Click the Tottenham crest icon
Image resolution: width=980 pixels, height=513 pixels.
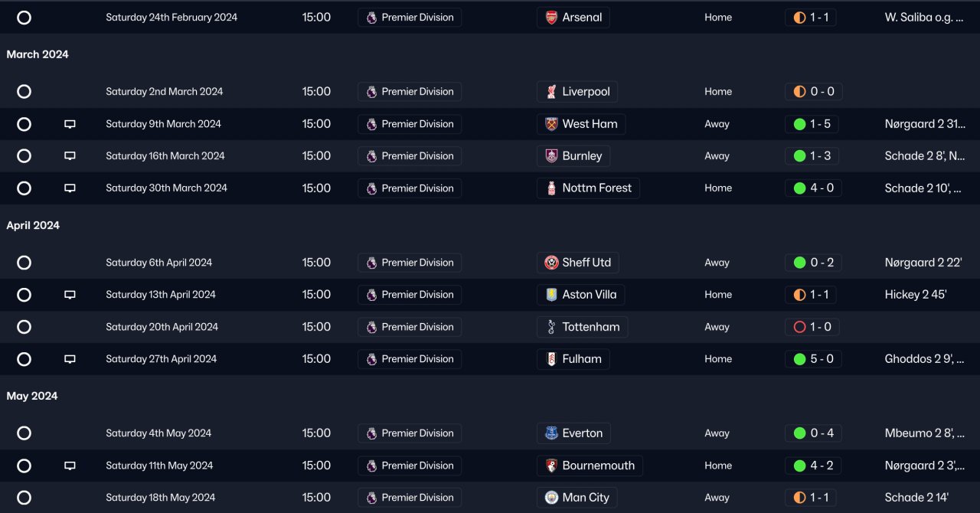pyautogui.click(x=551, y=327)
